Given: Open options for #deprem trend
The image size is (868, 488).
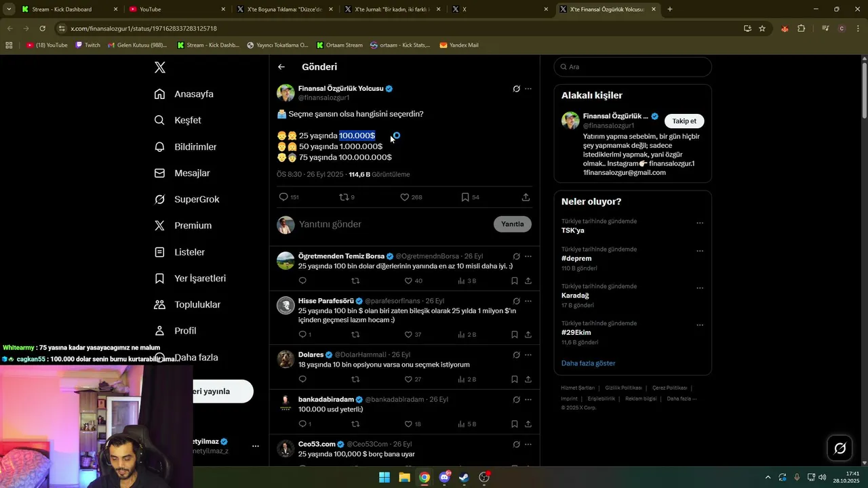Looking at the screenshot, I should tap(700, 251).
